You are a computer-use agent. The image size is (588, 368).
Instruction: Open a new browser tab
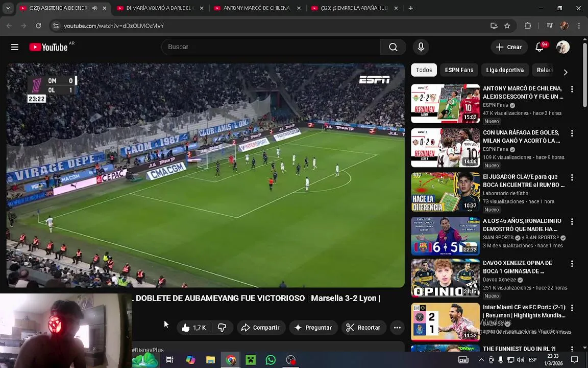[x=410, y=8]
